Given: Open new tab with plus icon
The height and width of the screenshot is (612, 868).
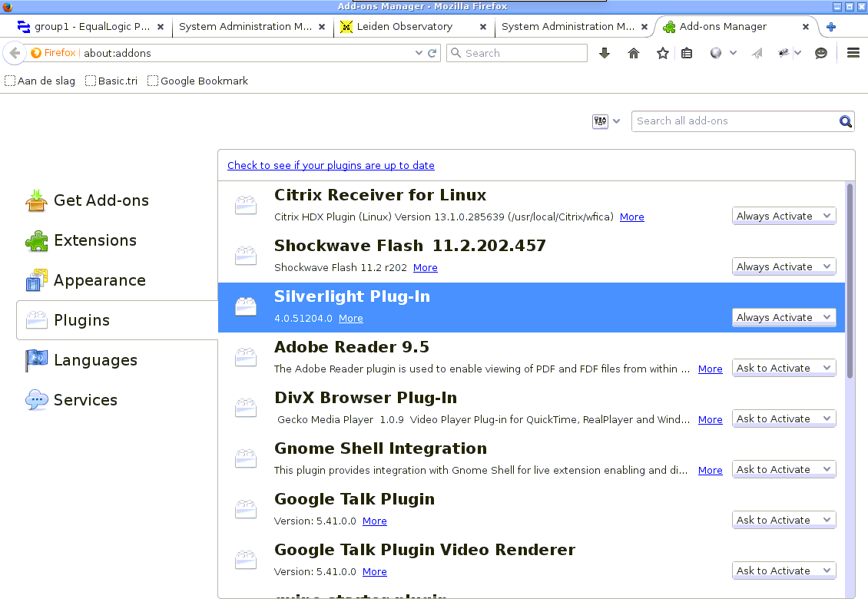Looking at the screenshot, I should pos(831,27).
